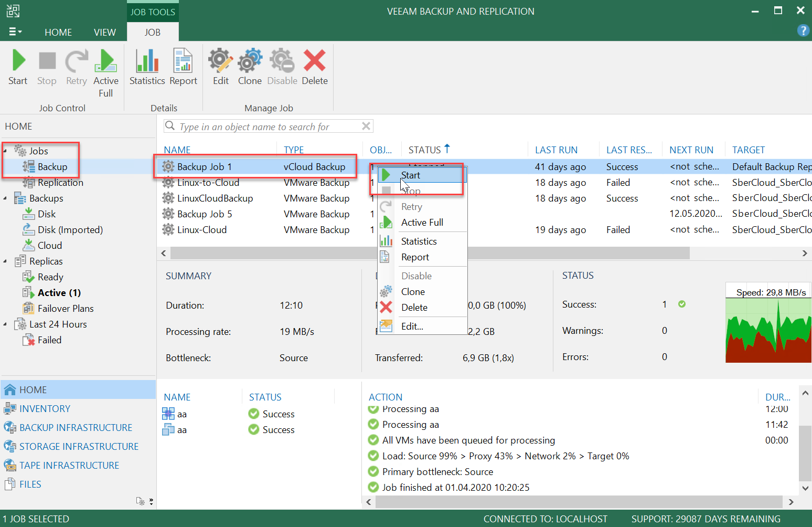This screenshot has height=527, width=812.
Task: Click the Disable job ribbon icon
Action: (282, 61)
